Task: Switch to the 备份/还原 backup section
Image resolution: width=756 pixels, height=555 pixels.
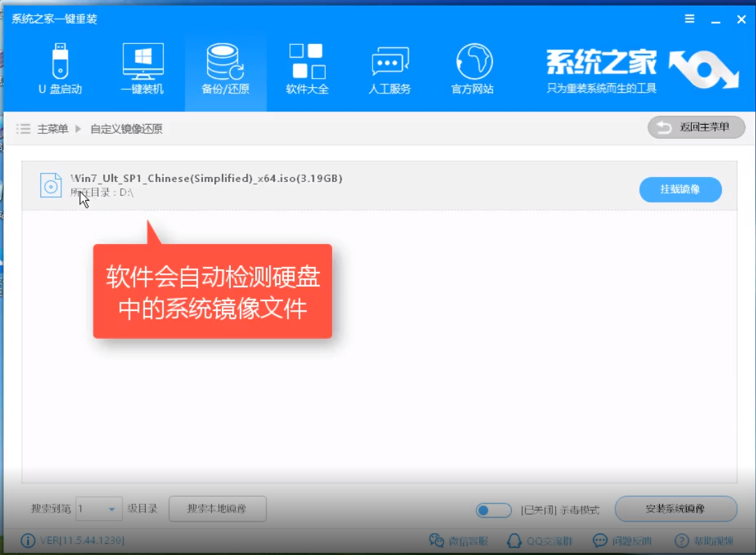Action: pyautogui.click(x=225, y=66)
